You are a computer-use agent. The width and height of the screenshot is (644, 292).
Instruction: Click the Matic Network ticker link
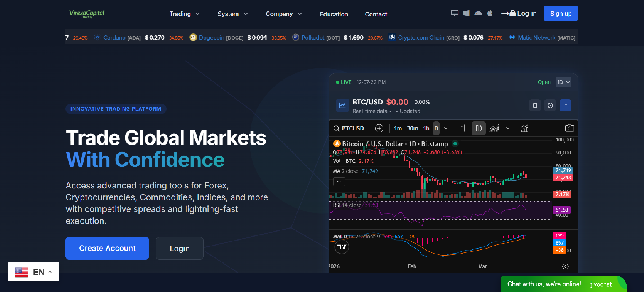point(536,38)
